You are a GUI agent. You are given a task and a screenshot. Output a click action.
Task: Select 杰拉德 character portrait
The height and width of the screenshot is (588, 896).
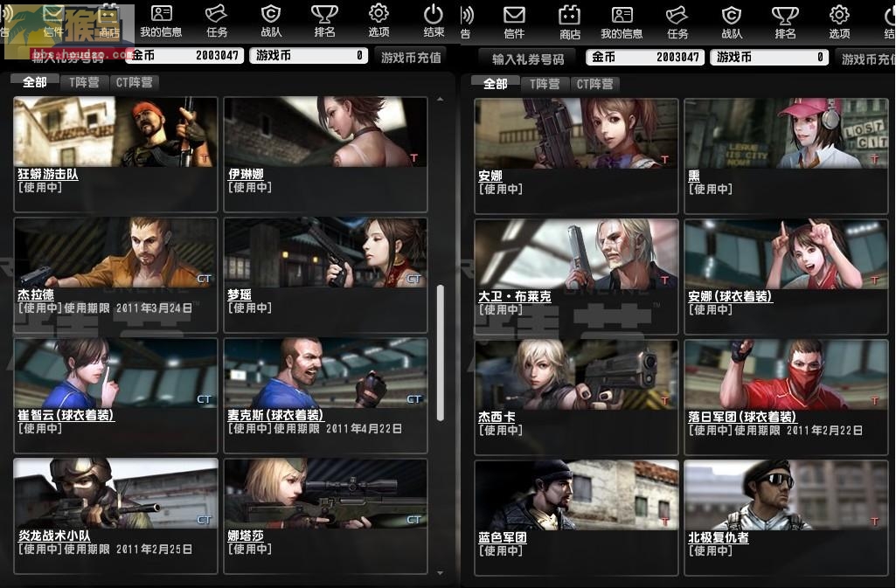click(x=115, y=252)
